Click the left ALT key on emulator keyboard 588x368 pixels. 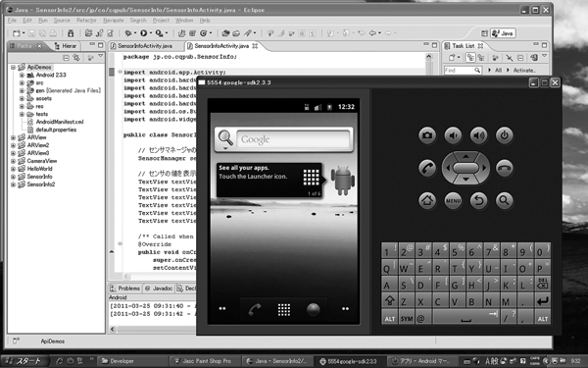[390, 318]
